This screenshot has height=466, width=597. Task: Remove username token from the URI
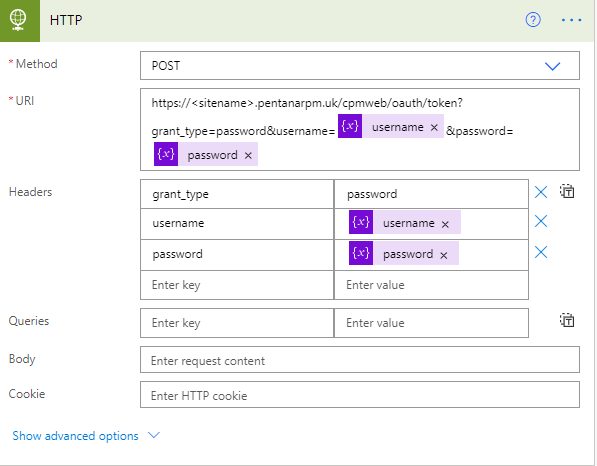[x=434, y=128]
